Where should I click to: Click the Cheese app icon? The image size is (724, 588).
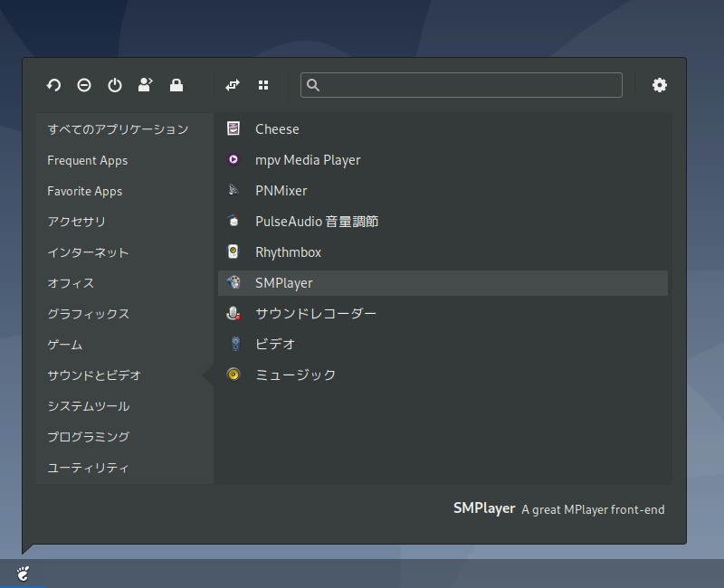233,128
